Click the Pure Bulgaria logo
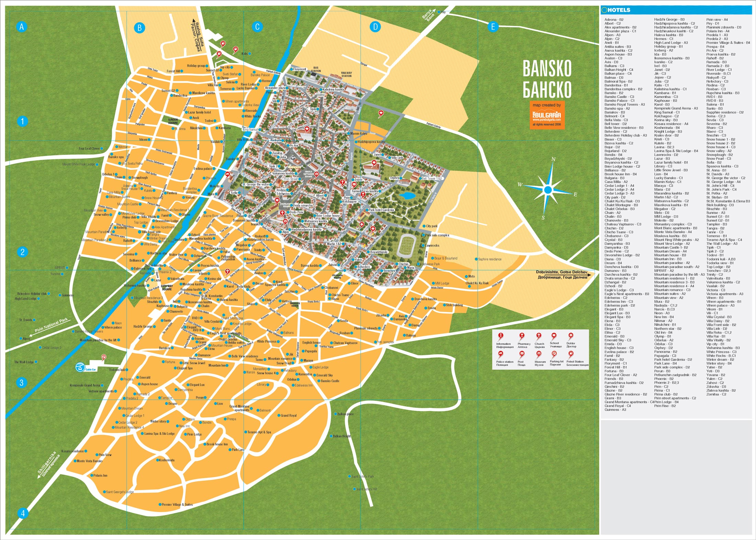Image resolution: width=756 pixels, height=540 pixels. coord(547,115)
